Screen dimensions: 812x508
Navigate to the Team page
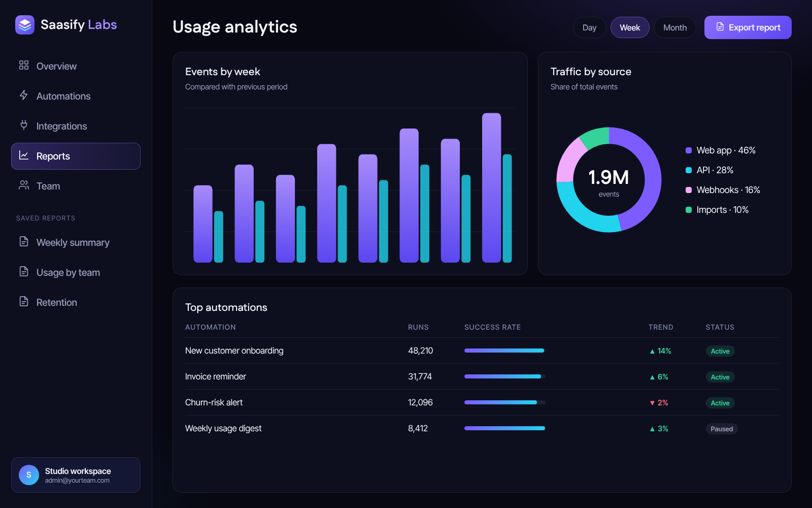pyautogui.click(x=76, y=186)
